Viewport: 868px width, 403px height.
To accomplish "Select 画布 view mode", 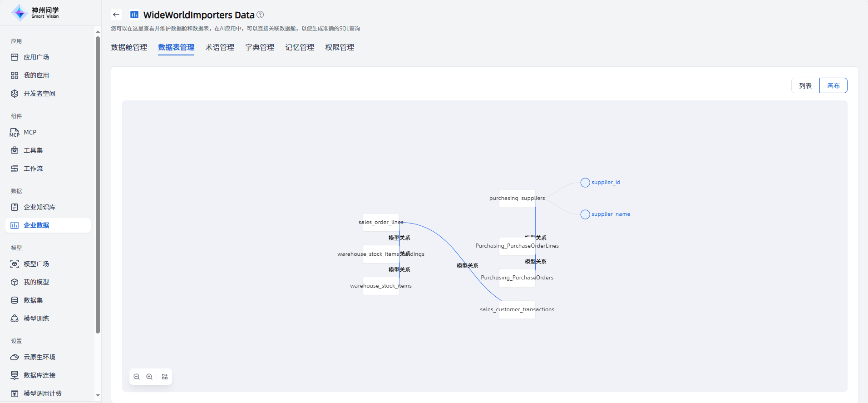I will pyautogui.click(x=833, y=85).
